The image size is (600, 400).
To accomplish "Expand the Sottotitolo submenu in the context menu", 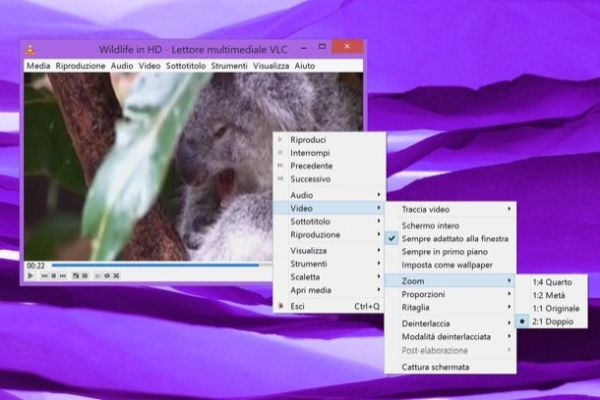I will point(329,222).
